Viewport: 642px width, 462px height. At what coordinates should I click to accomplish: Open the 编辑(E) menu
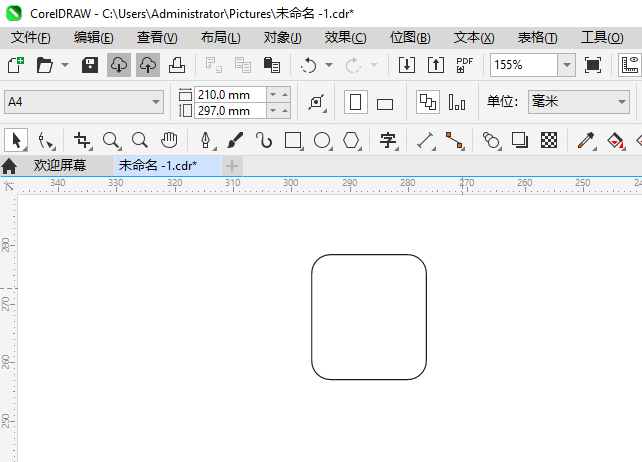94,38
